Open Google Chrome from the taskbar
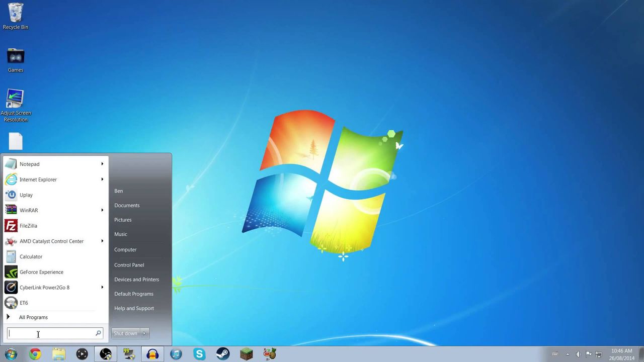644x362 pixels. tap(35, 354)
